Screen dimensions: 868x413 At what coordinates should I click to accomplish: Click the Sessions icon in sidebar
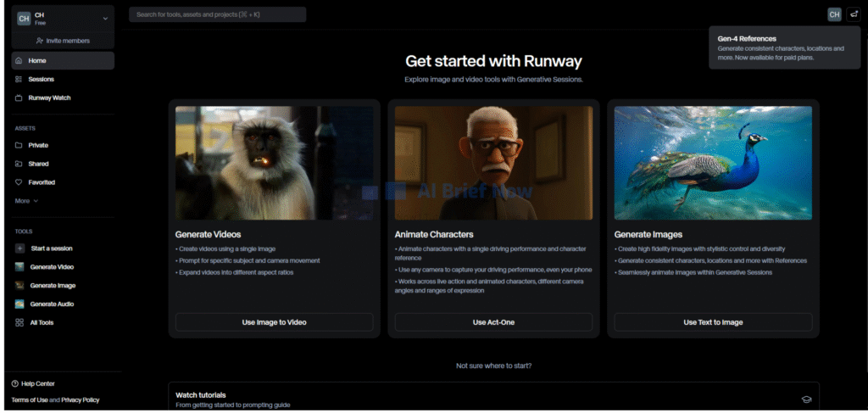tap(19, 79)
